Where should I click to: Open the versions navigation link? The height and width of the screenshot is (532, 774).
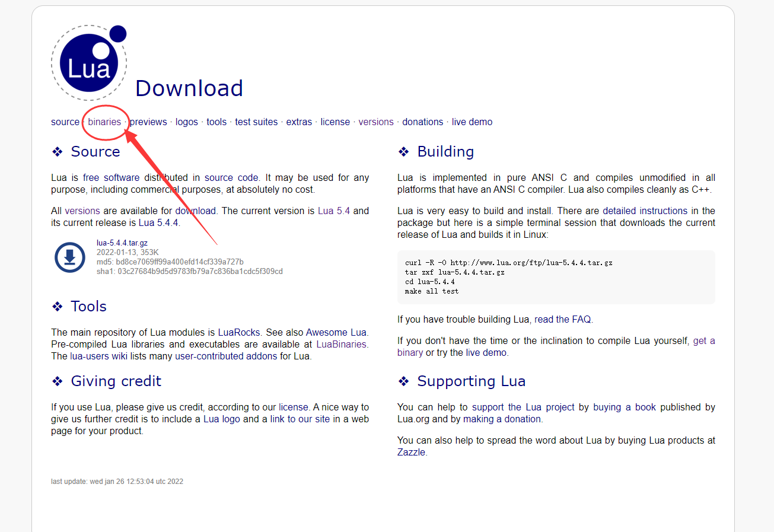pyautogui.click(x=376, y=122)
